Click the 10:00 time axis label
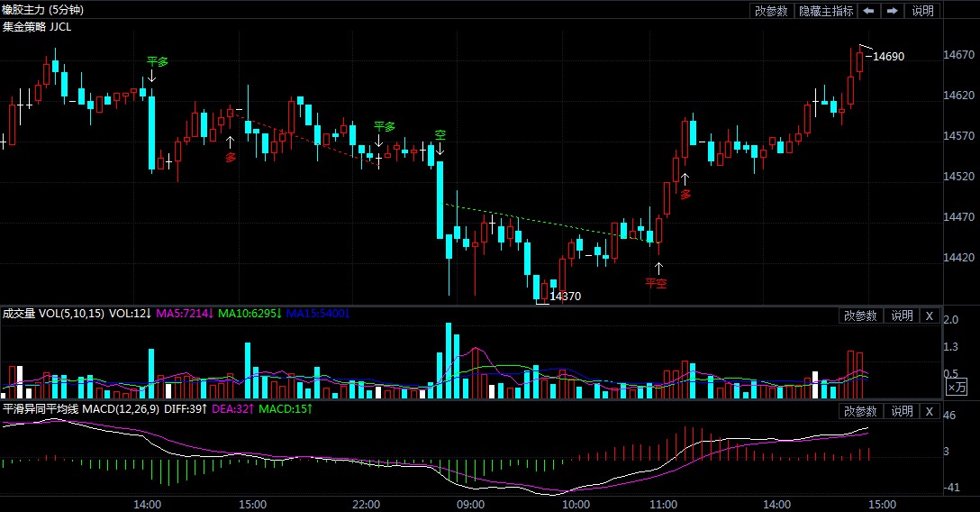 coord(575,505)
